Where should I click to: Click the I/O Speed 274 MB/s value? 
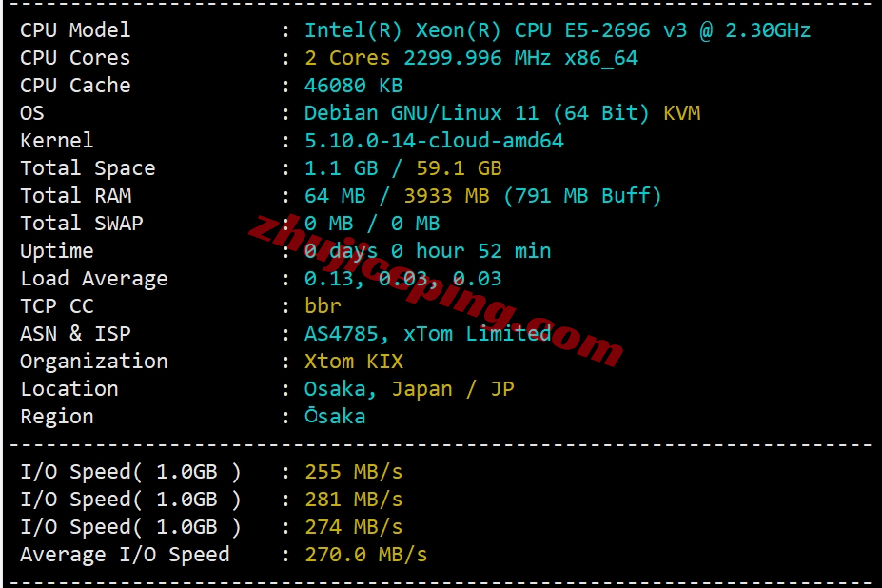click(353, 527)
